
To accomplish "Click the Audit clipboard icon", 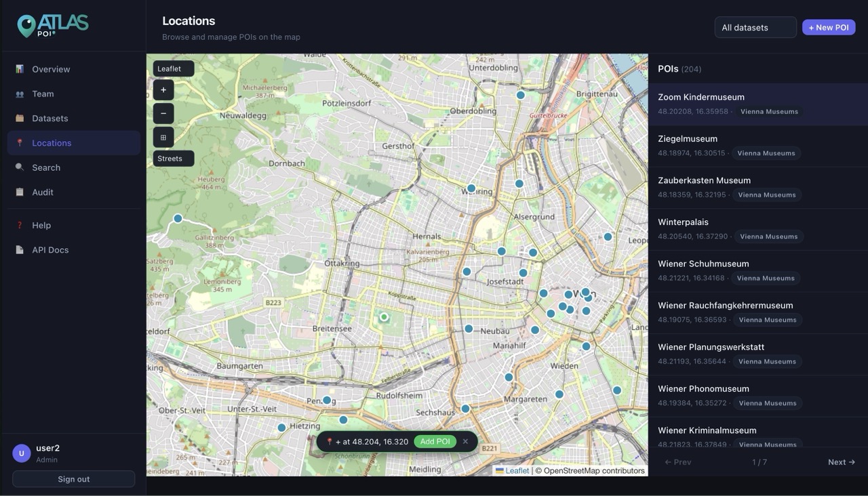I will (x=20, y=192).
